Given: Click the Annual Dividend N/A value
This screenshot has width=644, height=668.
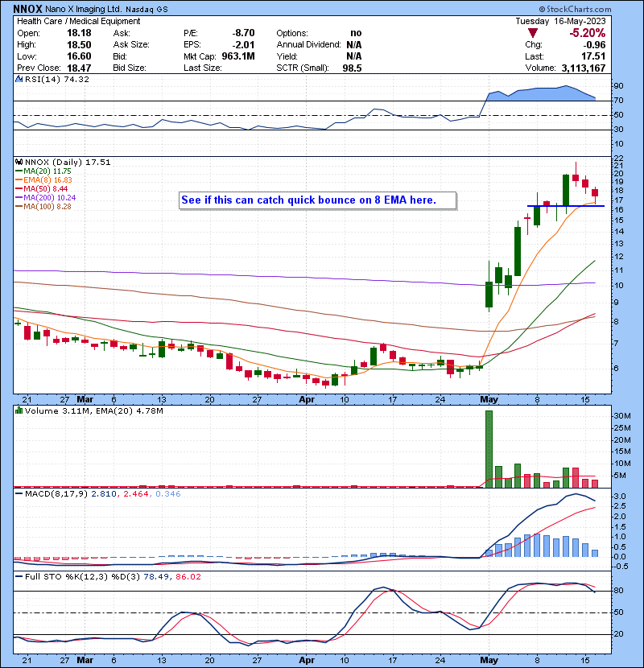Looking at the screenshot, I should point(354,45).
